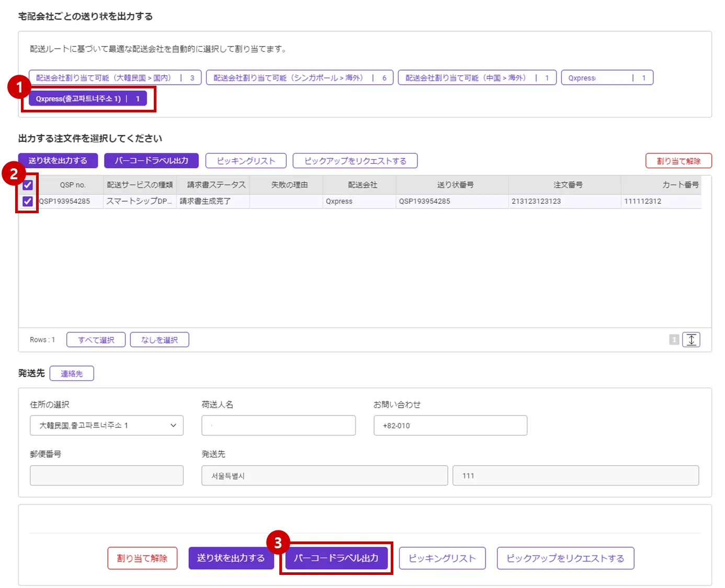The width and height of the screenshot is (725, 588).
Task: Uncheck the checkbox for row QSP193954285
Action: pyautogui.click(x=28, y=201)
